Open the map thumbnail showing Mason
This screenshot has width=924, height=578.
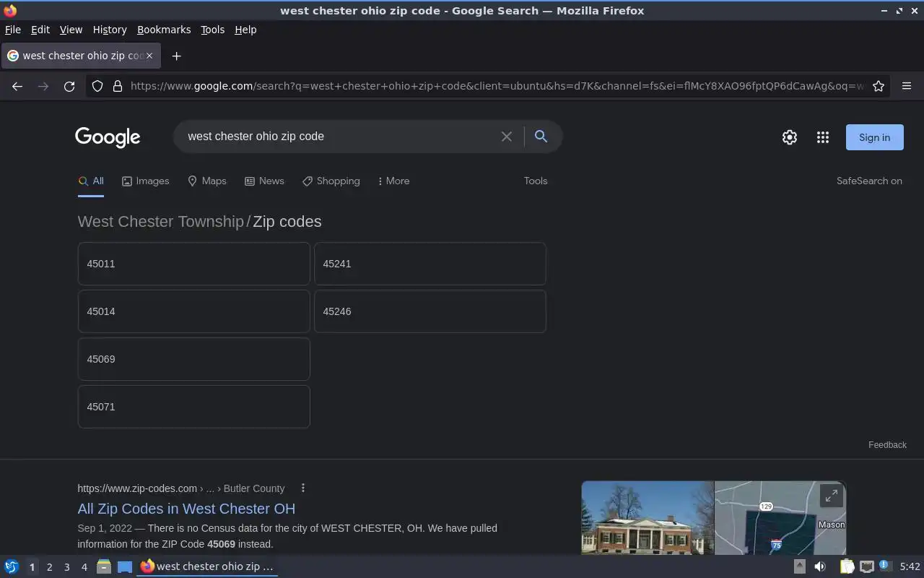780,518
